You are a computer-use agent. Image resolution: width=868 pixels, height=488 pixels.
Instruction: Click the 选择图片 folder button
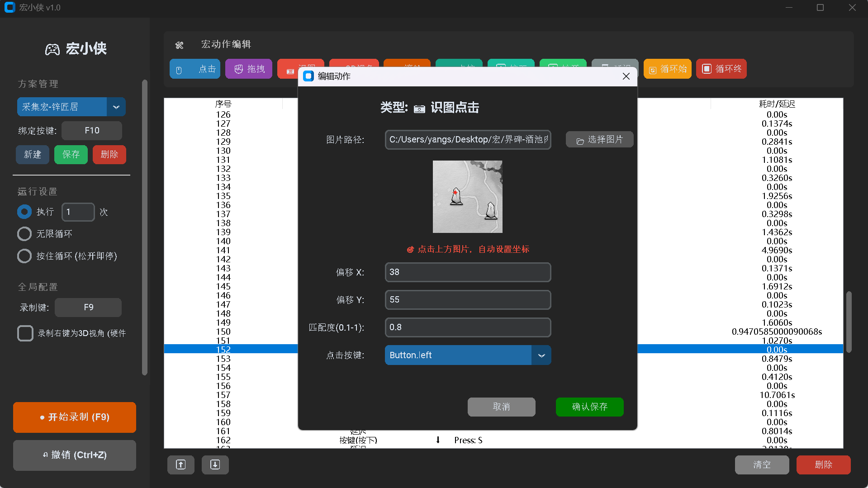[x=599, y=140]
